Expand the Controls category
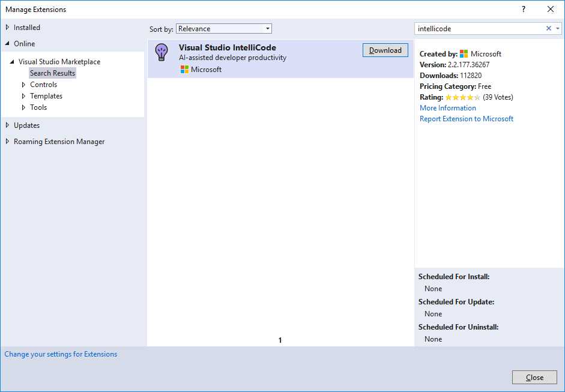The height and width of the screenshot is (392, 565). point(25,84)
